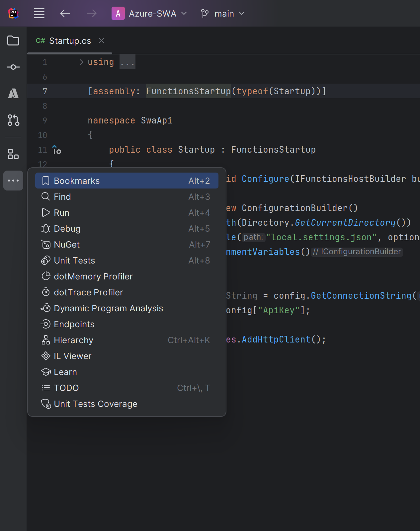Open the Debug tool window entry
Viewport: 420px width, 531px height.
point(127,228)
